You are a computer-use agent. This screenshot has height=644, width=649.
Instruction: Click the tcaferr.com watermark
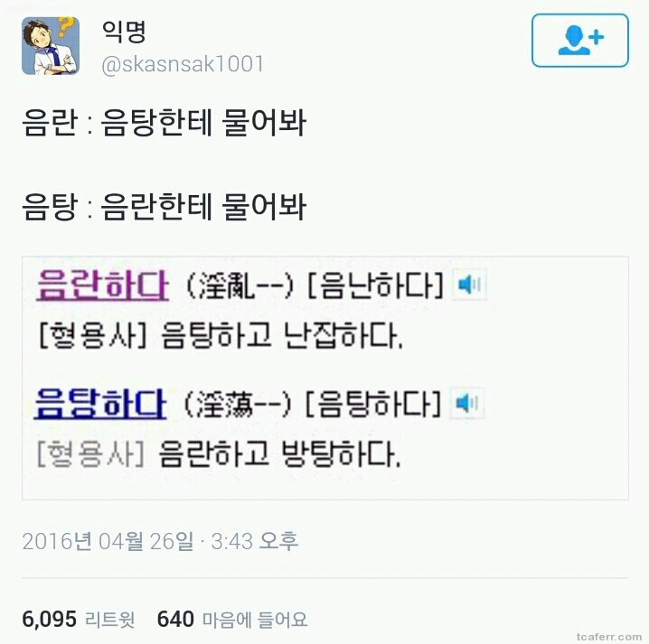pyautogui.click(x=609, y=637)
